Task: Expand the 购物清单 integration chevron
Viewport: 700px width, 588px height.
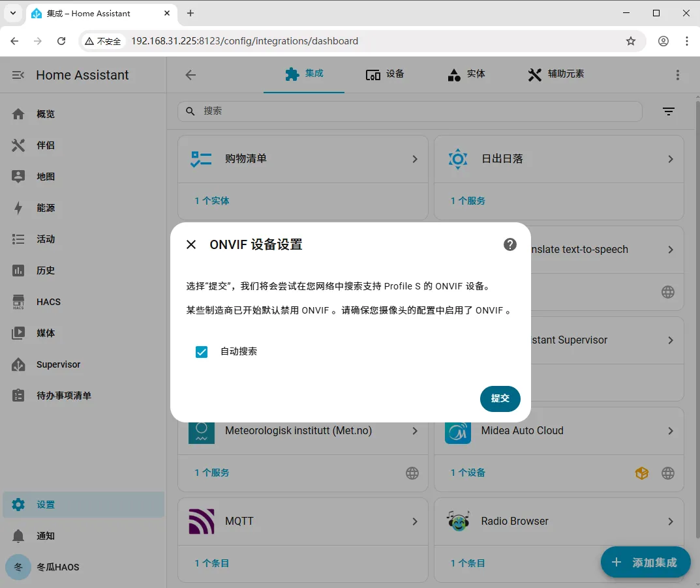Action: (415, 159)
